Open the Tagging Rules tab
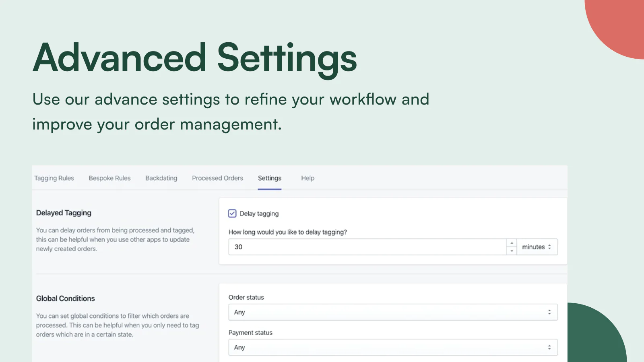Screen dimensions: 644x362 54,178
